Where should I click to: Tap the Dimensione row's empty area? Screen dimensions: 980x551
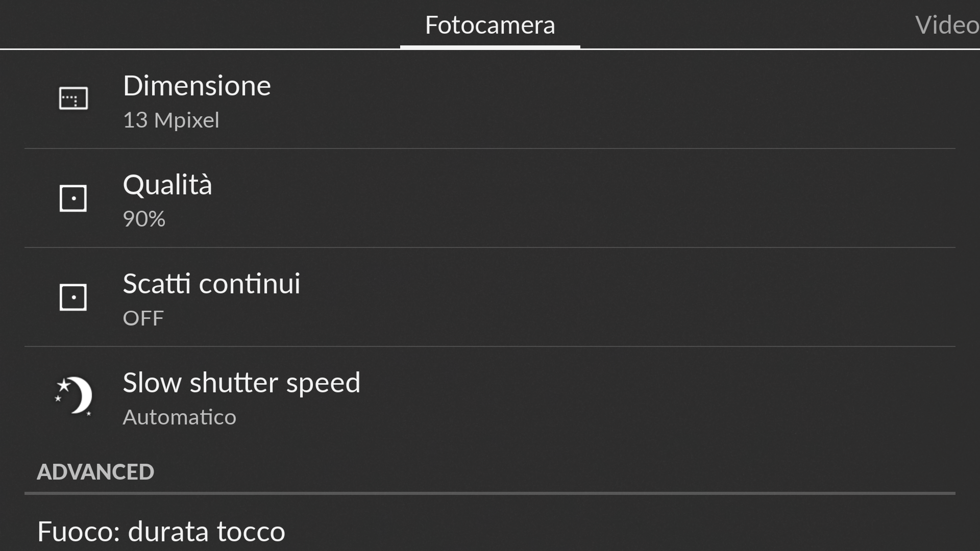612,99
